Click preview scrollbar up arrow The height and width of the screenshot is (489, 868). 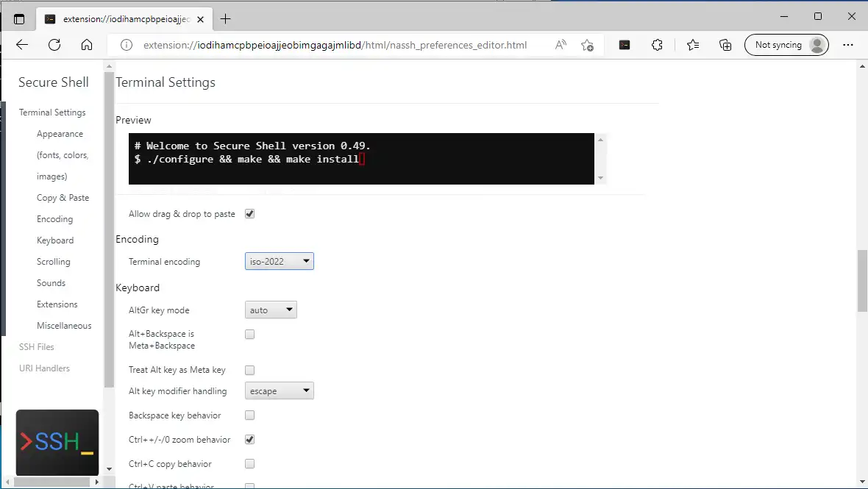(x=601, y=140)
